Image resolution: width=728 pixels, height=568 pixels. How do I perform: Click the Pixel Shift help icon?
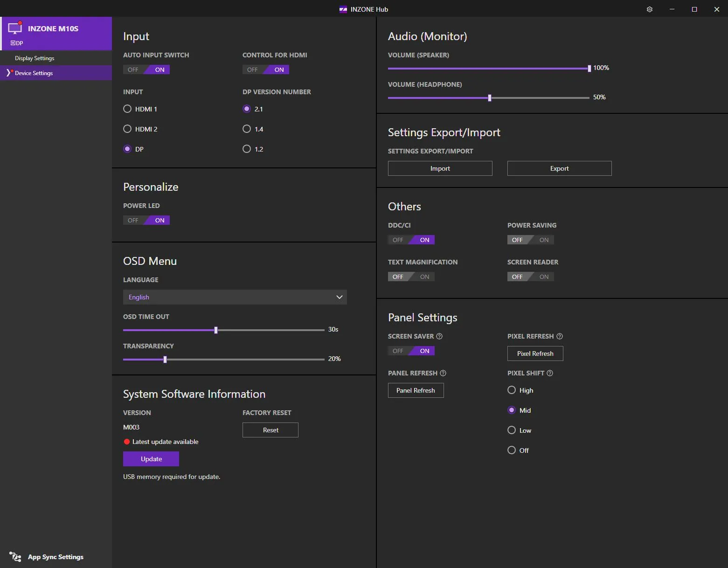click(550, 373)
